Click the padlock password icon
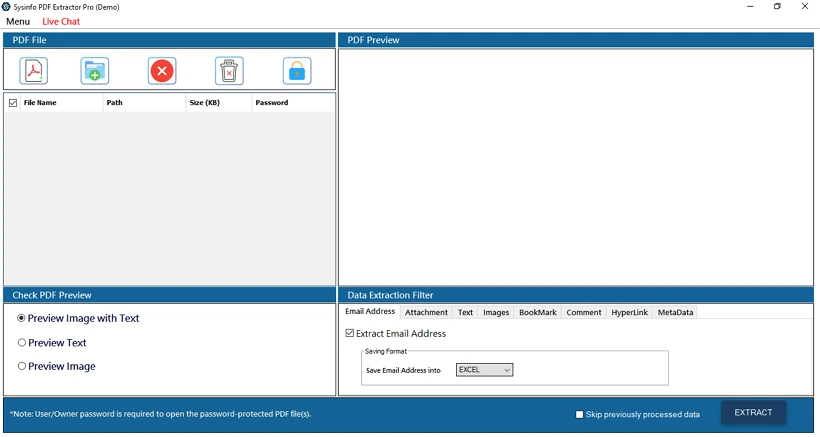 click(297, 71)
